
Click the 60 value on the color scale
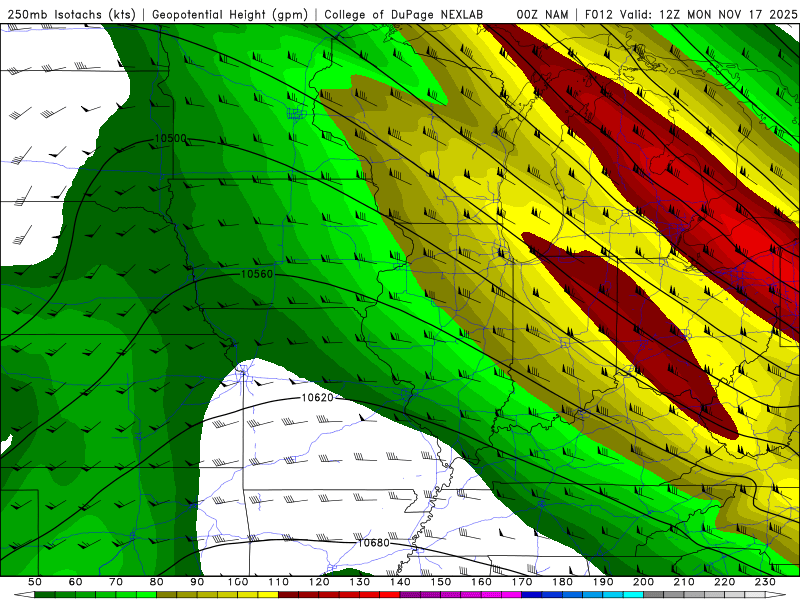pos(75,582)
